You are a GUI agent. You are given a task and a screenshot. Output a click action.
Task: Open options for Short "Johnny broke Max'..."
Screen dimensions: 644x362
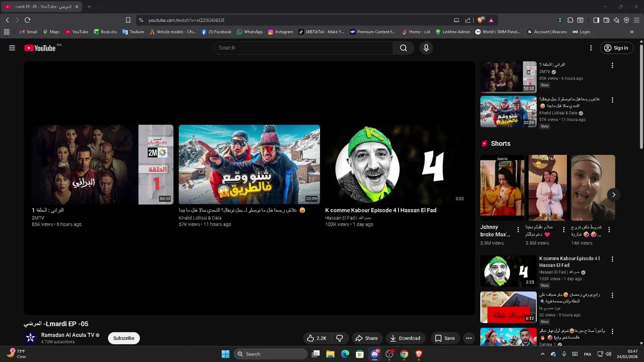(518, 230)
